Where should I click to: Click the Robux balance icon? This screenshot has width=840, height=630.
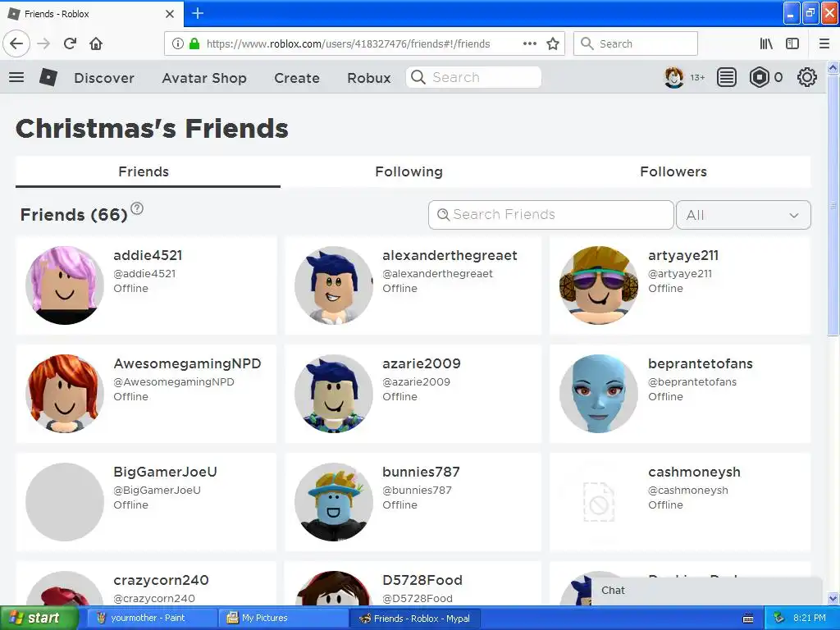[x=759, y=78]
